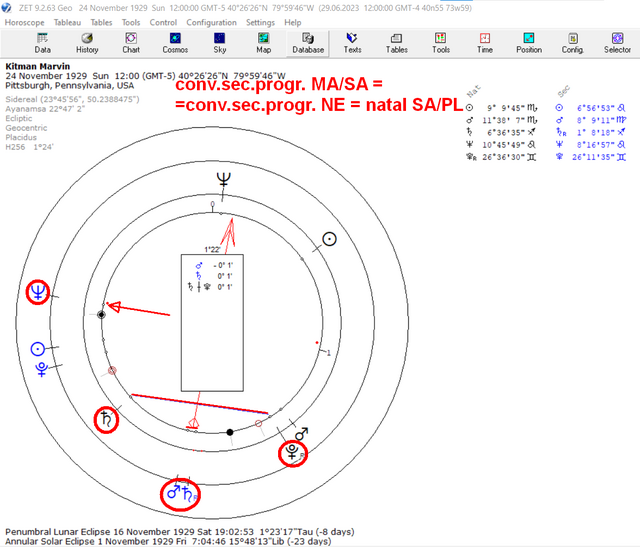Open the Database toolbar button

click(x=308, y=43)
